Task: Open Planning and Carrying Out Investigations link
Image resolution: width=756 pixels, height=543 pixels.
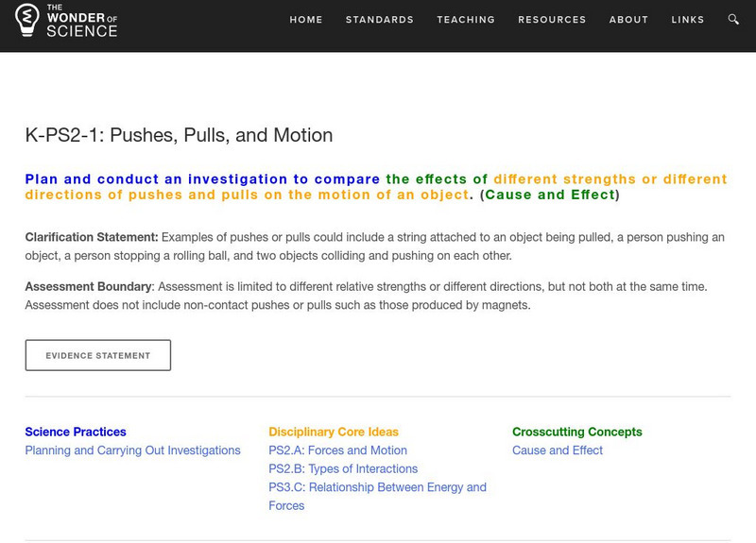Action: [x=132, y=450]
